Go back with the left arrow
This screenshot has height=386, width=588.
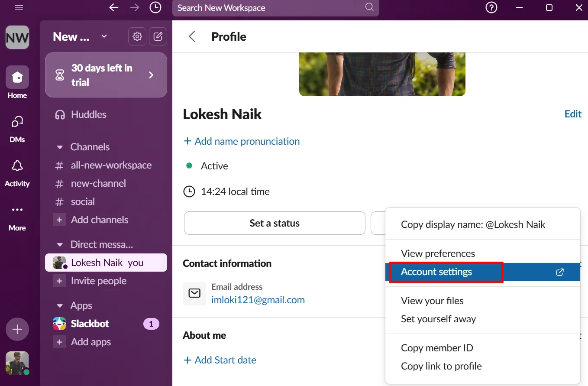coord(114,7)
